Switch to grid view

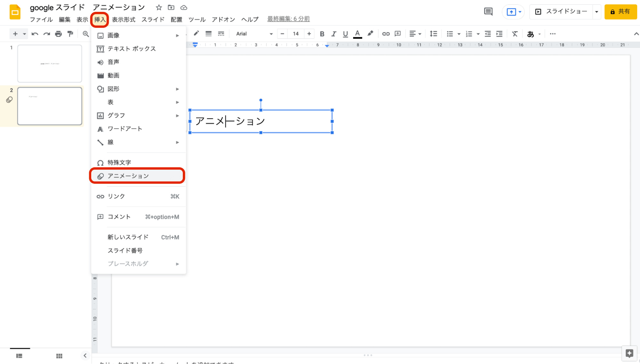pos(59,356)
